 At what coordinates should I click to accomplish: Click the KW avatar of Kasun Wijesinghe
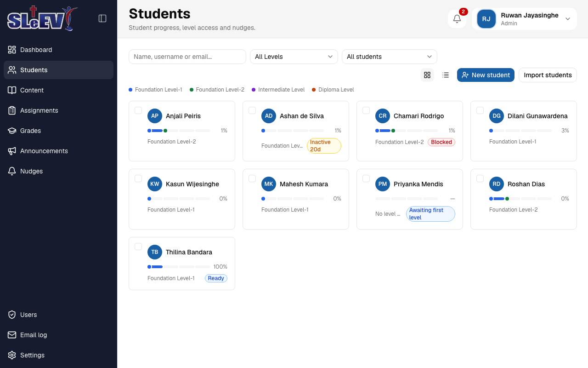point(155,184)
